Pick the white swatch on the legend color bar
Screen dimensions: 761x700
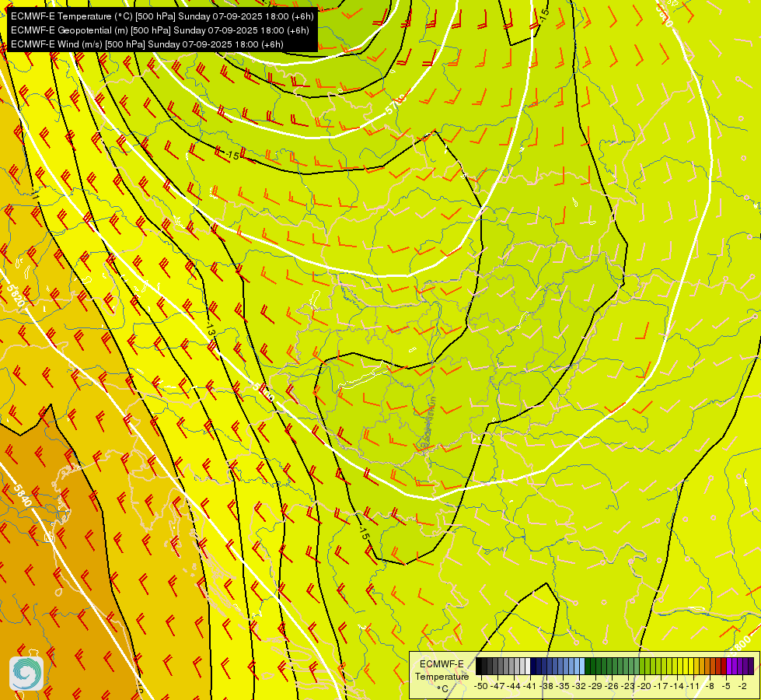(528, 666)
